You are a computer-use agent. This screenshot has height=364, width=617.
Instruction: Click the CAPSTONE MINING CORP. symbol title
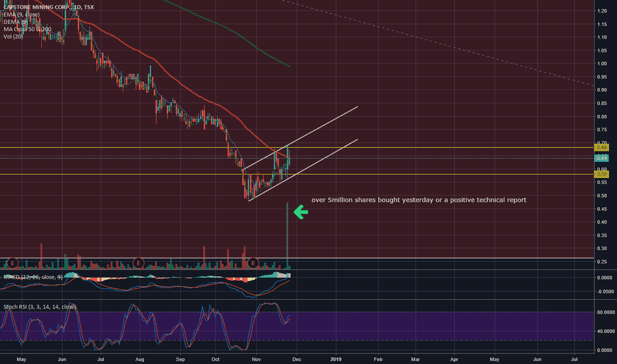click(x=49, y=7)
